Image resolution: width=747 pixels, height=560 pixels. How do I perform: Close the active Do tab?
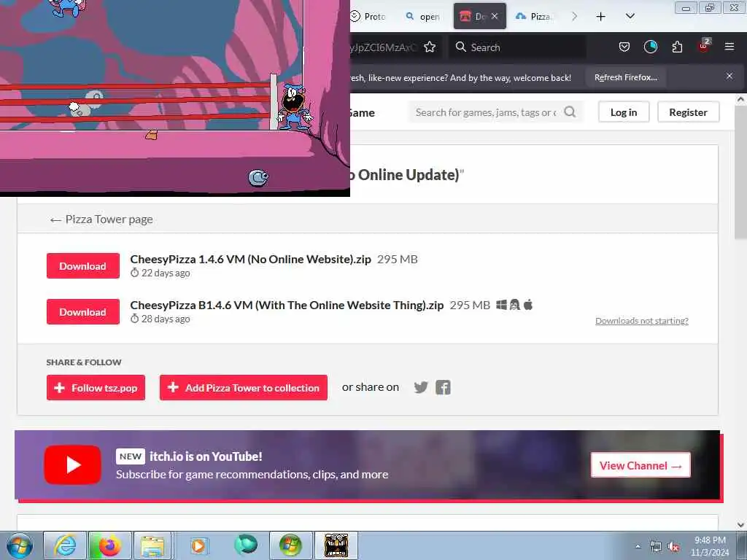pos(495,16)
